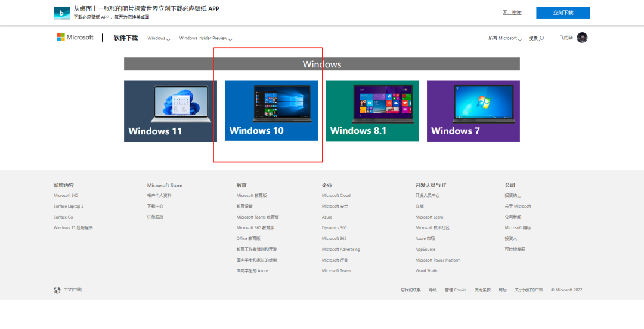Open Microsoft 技术社区 link

pos(432,228)
